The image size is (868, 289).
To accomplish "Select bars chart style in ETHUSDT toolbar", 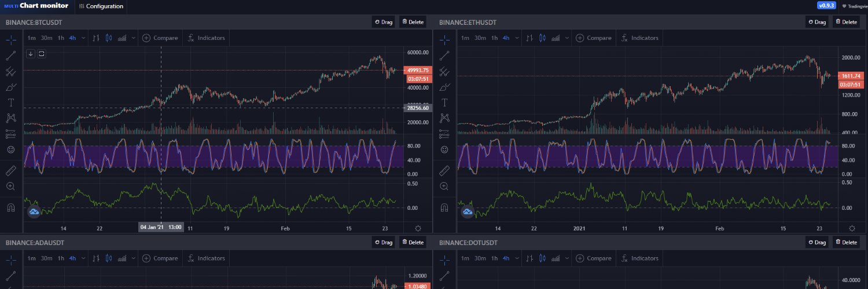I will 529,38.
